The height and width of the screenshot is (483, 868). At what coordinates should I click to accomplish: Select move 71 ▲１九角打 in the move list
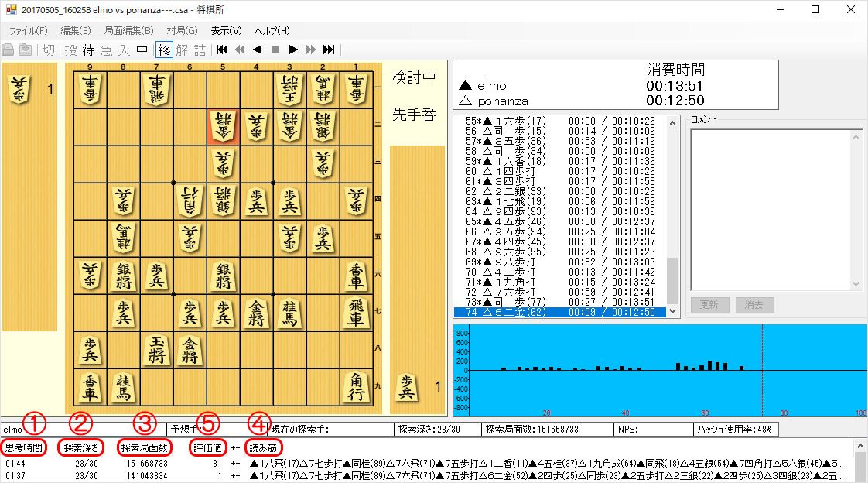point(559,282)
